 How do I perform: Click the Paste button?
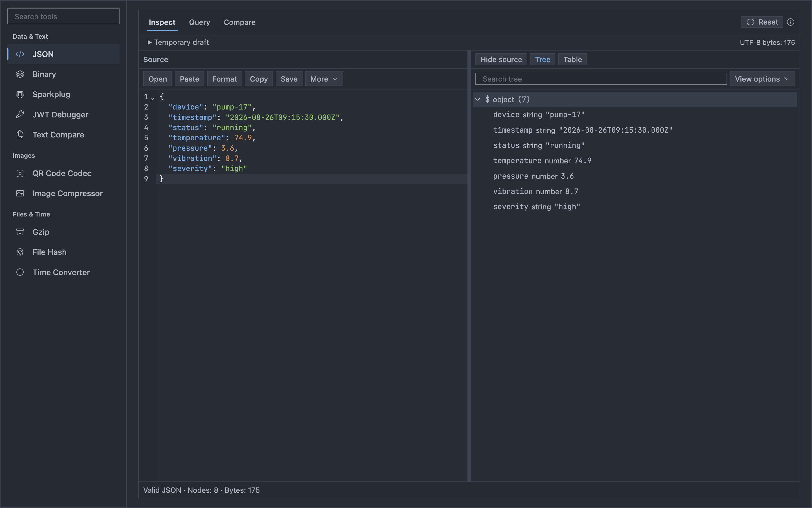(x=189, y=79)
